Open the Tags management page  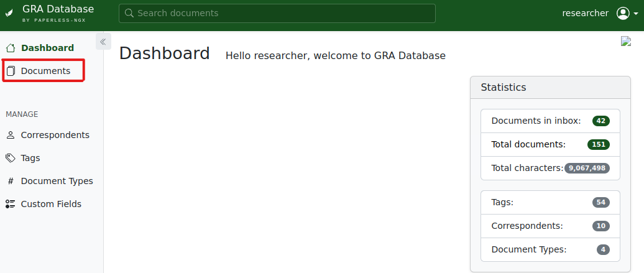tap(30, 158)
